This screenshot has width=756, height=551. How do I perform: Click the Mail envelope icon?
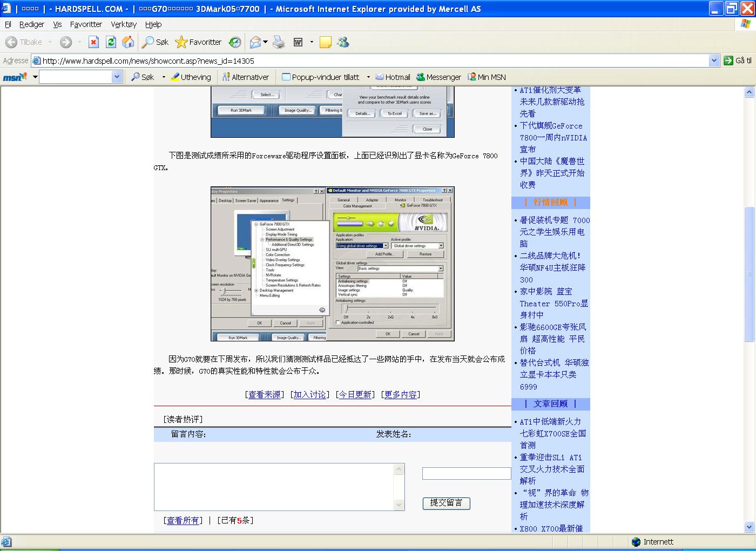tap(255, 42)
